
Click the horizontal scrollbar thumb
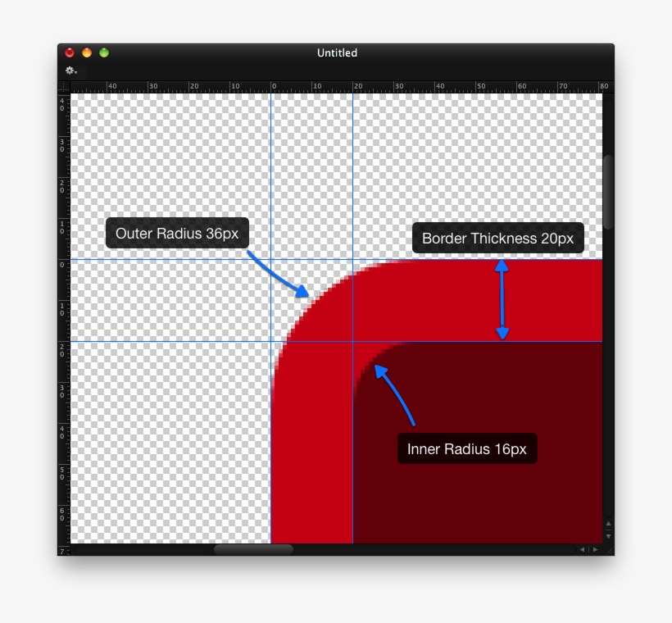coord(254,550)
